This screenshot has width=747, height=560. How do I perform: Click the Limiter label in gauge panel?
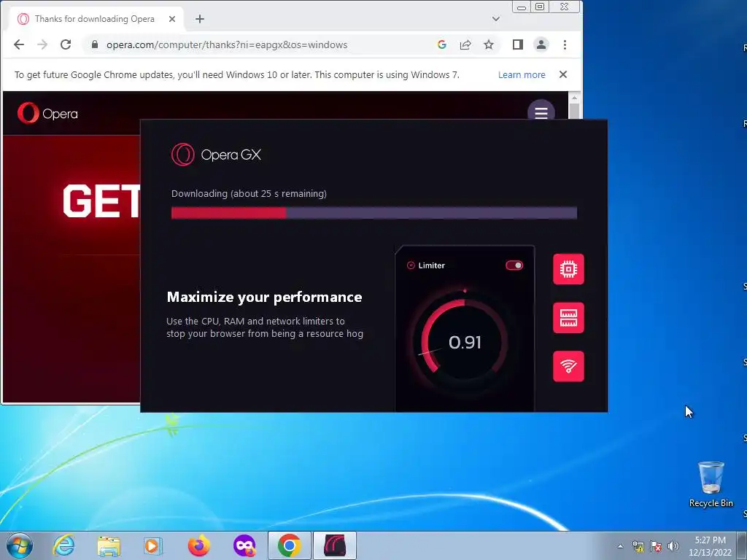point(431,265)
